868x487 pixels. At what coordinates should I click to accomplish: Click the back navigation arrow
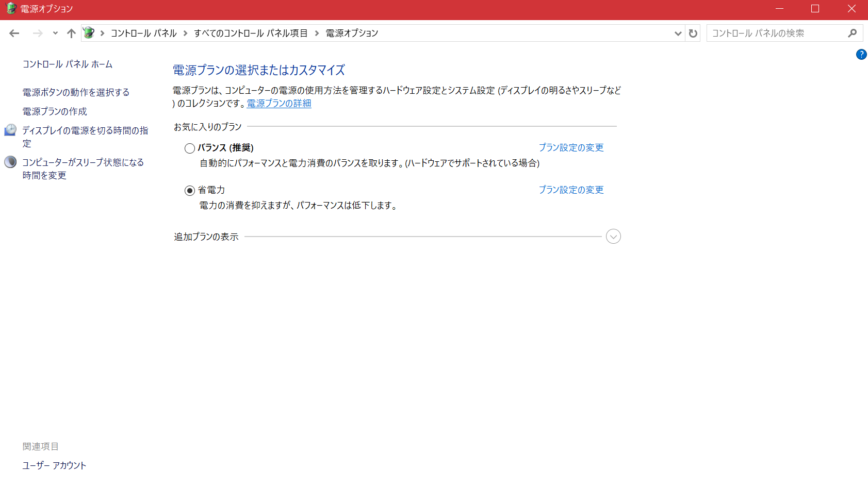pyautogui.click(x=14, y=33)
